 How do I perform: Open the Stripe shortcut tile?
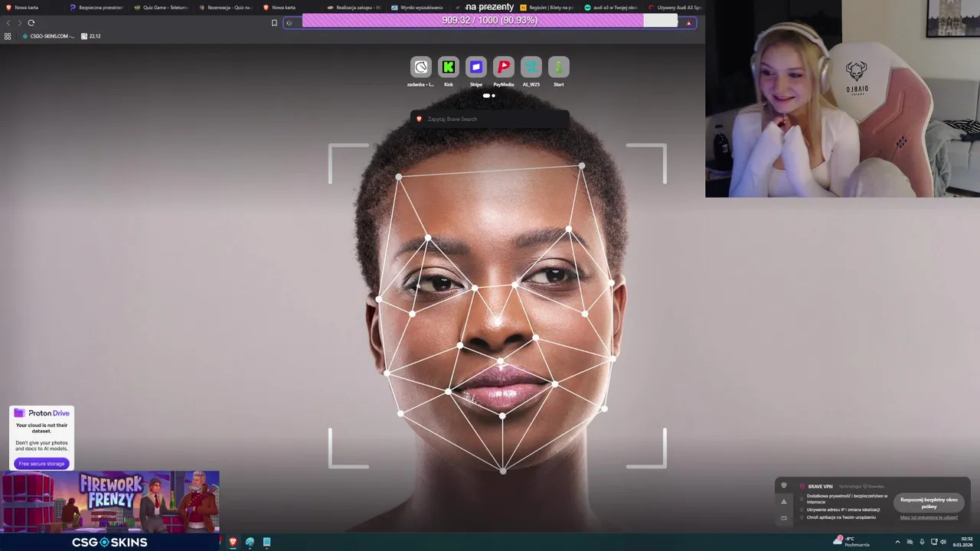476,67
